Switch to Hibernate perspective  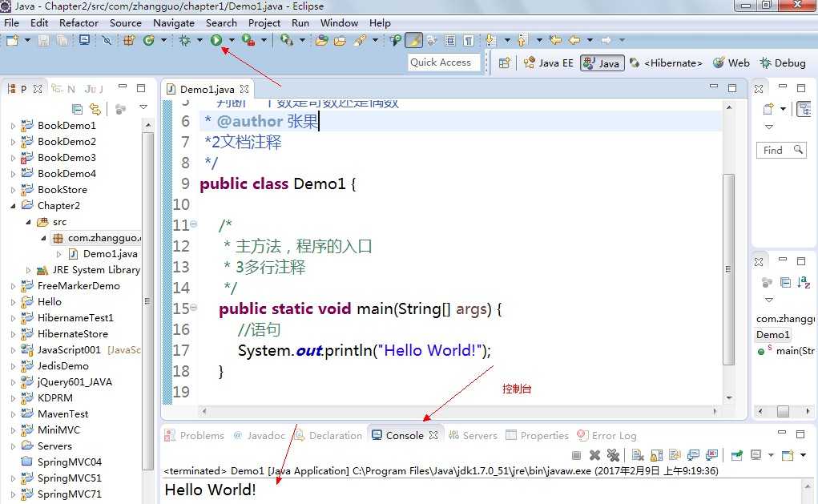click(667, 63)
